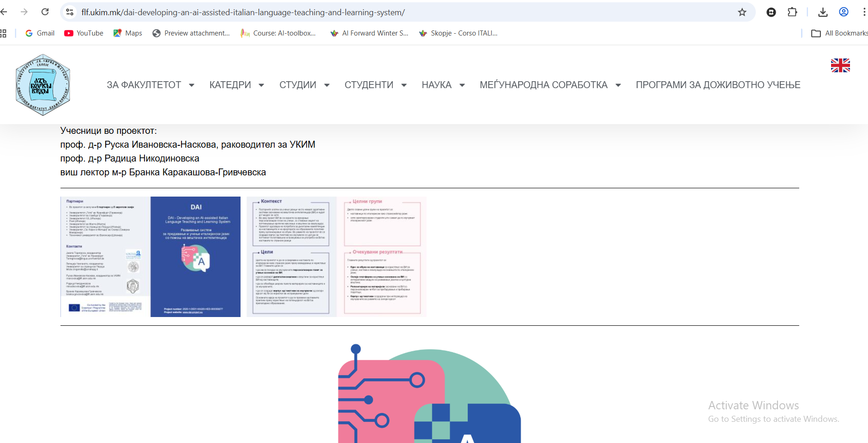This screenshot has width=868, height=443.
Task: Switch language using the UK flag icon
Action: 840,66
